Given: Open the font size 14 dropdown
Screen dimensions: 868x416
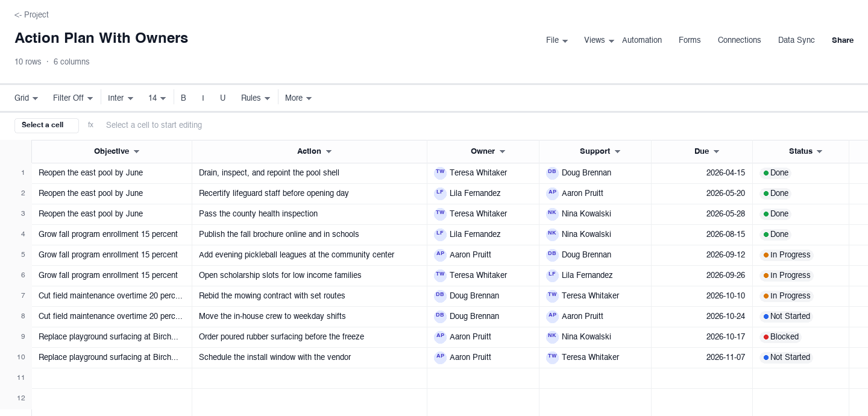Looking at the screenshot, I should click(157, 98).
